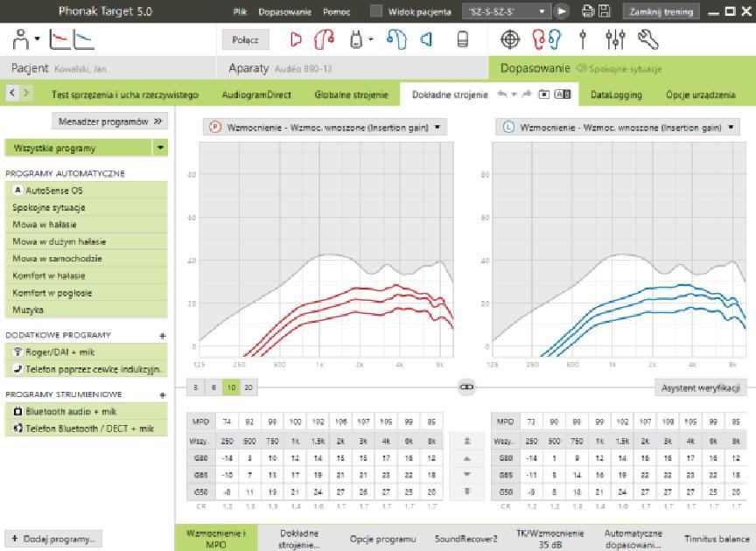
Task: Open left ear Wzmocnienie graph type dropdown
Action: point(618,128)
